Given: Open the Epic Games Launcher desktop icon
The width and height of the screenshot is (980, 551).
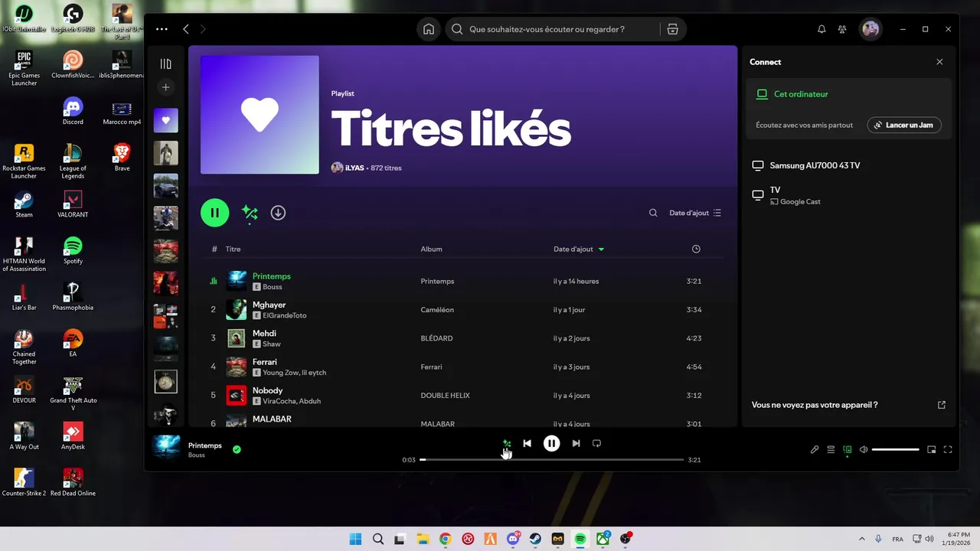Looking at the screenshot, I should point(24,67).
